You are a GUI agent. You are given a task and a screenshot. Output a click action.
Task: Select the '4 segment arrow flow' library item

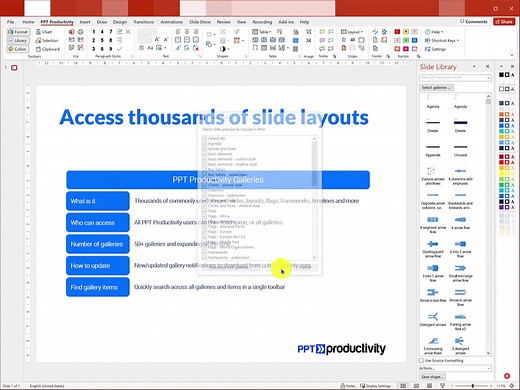[433, 224]
